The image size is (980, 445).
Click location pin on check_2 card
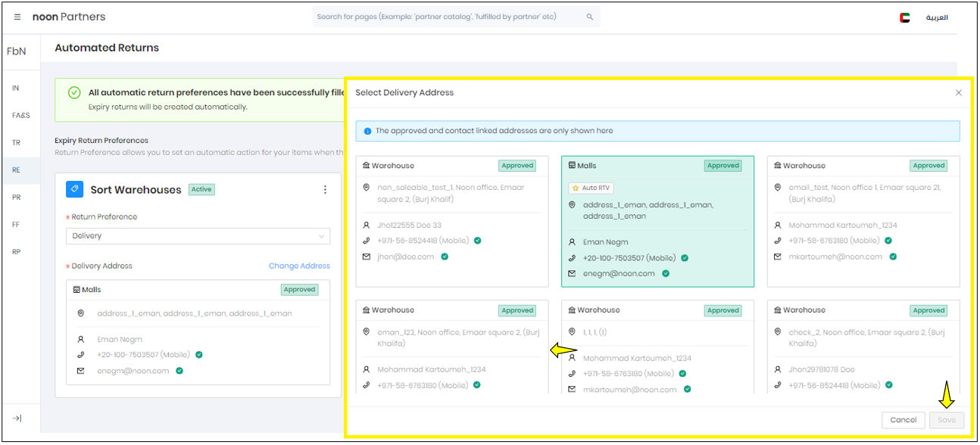tap(778, 332)
